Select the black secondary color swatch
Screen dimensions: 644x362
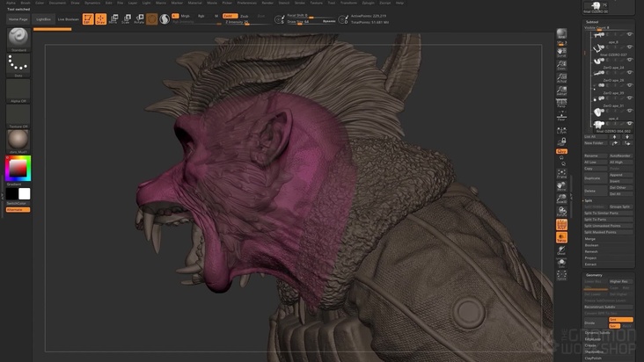pyautogui.click(x=12, y=193)
